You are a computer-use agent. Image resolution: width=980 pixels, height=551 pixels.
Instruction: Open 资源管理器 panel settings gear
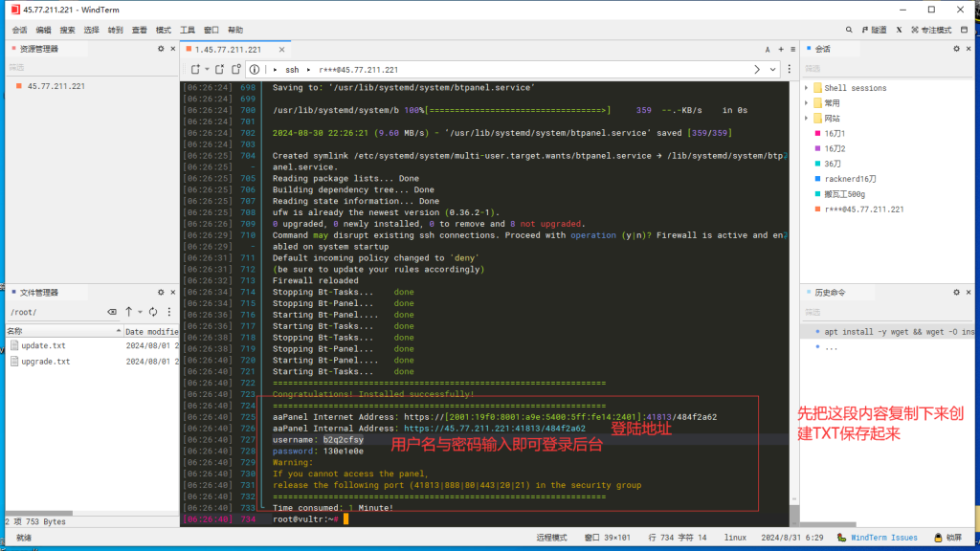coord(161,49)
